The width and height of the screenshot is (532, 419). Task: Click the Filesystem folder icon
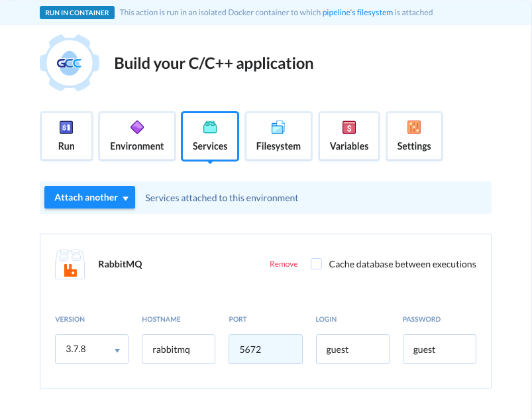click(x=278, y=128)
